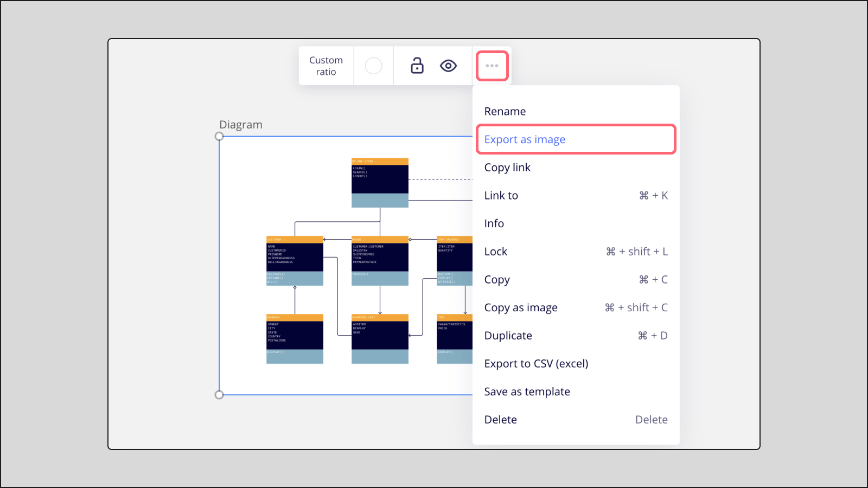Select Copy link
Screen dimensions: 868x488
point(507,167)
